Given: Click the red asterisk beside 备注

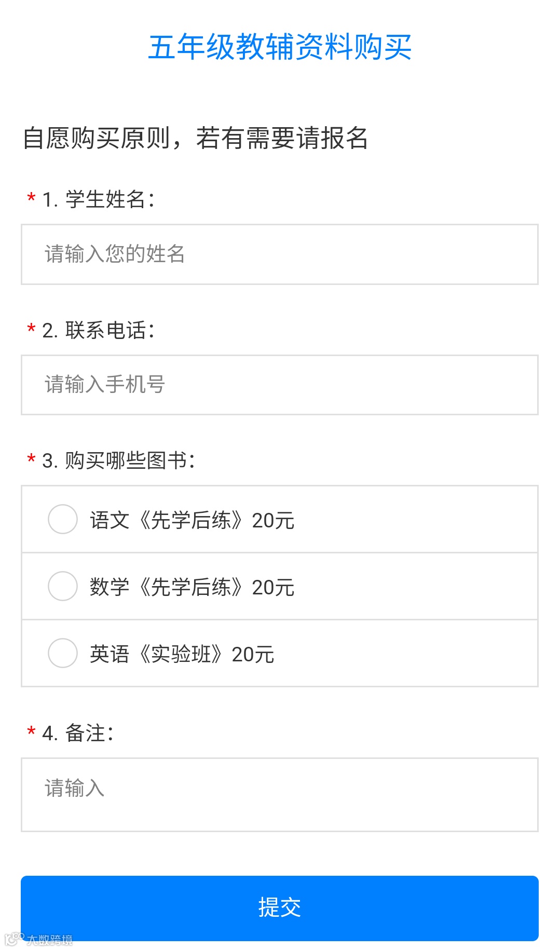Looking at the screenshot, I should coord(31,731).
